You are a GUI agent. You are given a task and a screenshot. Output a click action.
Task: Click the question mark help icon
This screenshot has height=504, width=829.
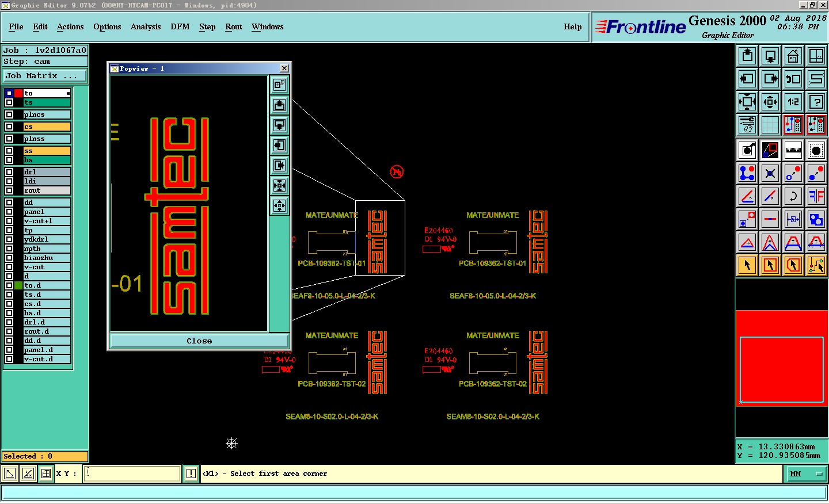(x=816, y=102)
